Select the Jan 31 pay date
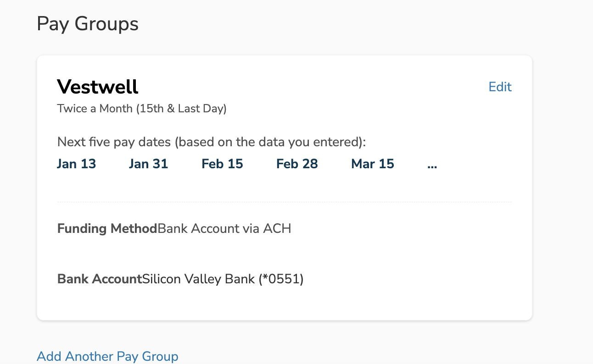 pos(148,164)
